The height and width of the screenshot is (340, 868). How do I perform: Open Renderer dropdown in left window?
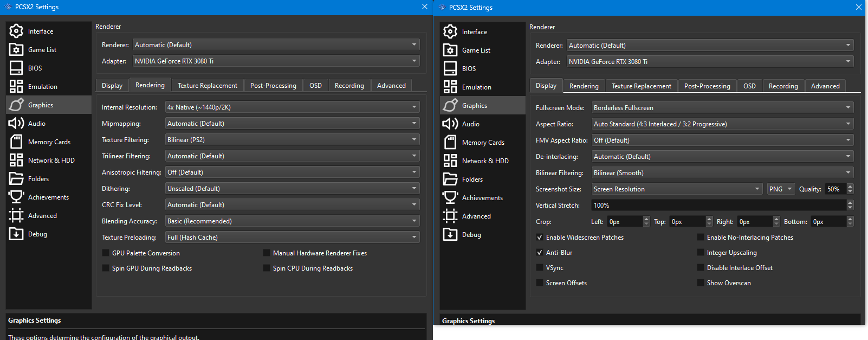[276, 44]
